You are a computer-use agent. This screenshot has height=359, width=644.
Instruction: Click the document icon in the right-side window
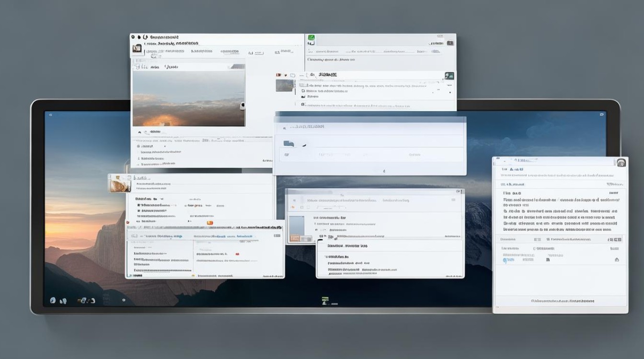click(548, 259)
